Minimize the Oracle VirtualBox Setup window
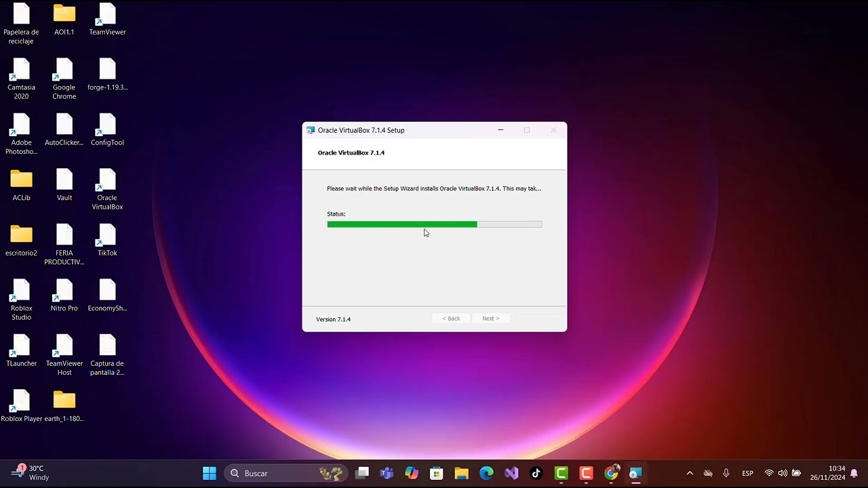Viewport: 868px width, 488px height. (x=500, y=130)
